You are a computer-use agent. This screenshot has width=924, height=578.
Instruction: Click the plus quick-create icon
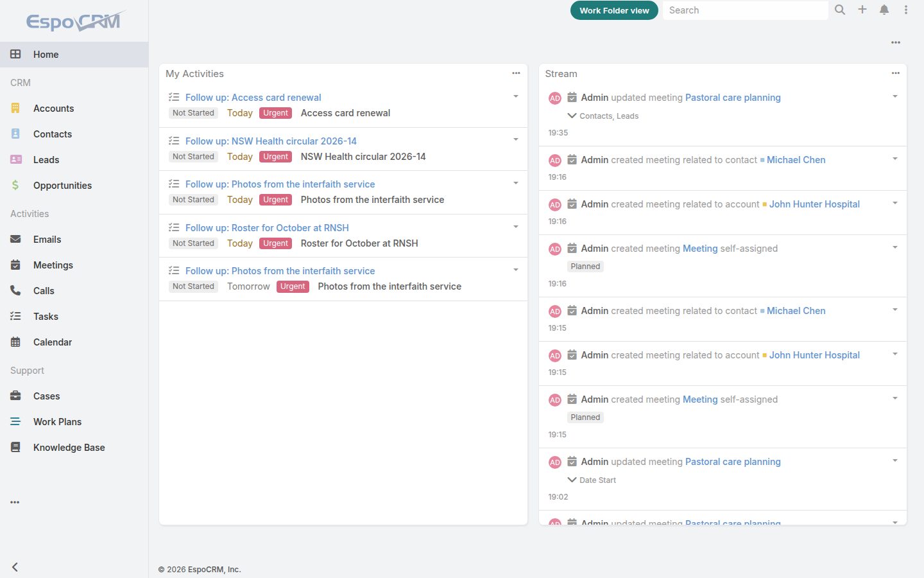point(862,10)
